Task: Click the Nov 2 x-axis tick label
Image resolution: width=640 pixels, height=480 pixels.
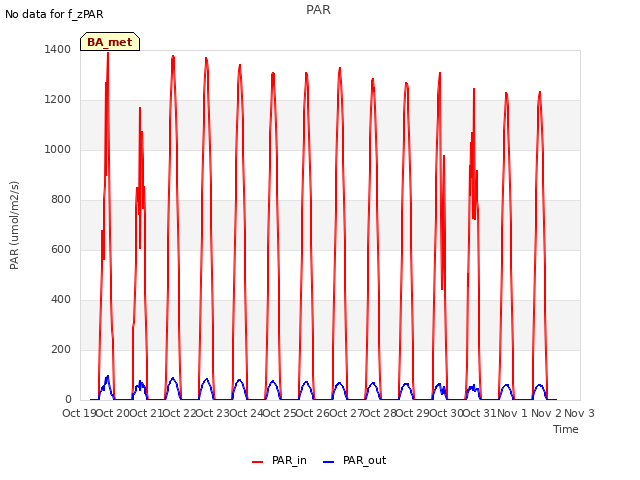Action: [x=546, y=413]
